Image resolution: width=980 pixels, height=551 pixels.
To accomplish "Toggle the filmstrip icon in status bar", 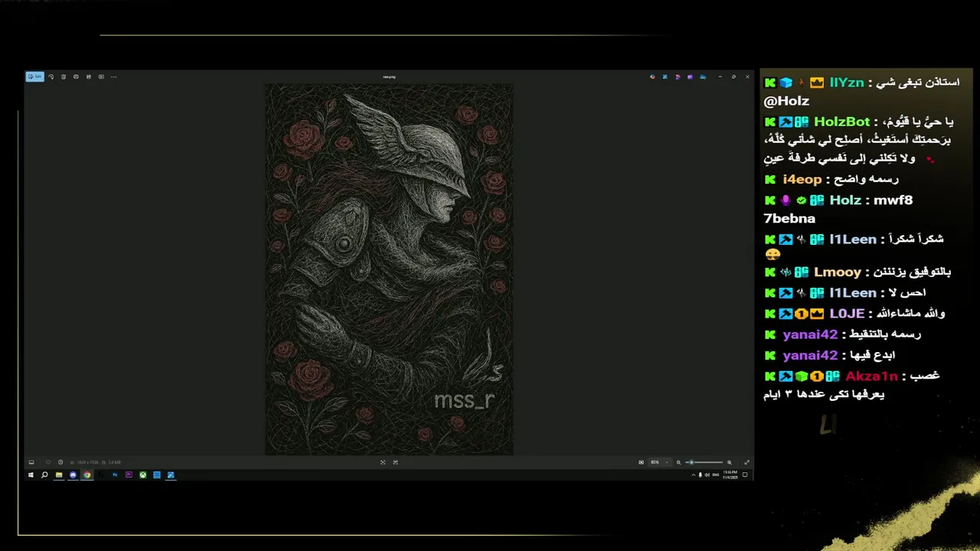I will pyautogui.click(x=31, y=462).
